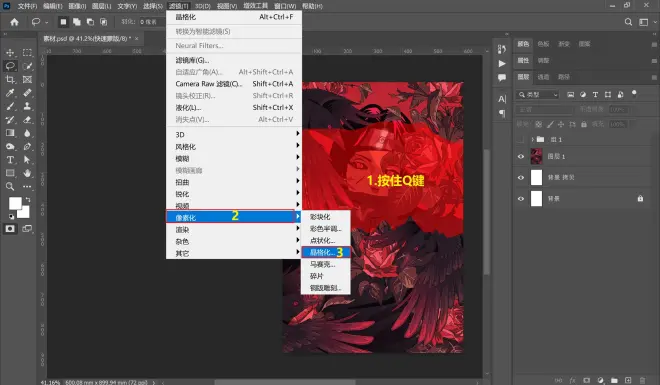Screen dimensions: 660x385
Task: Select the Dodge tool
Action: click(10, 147)
